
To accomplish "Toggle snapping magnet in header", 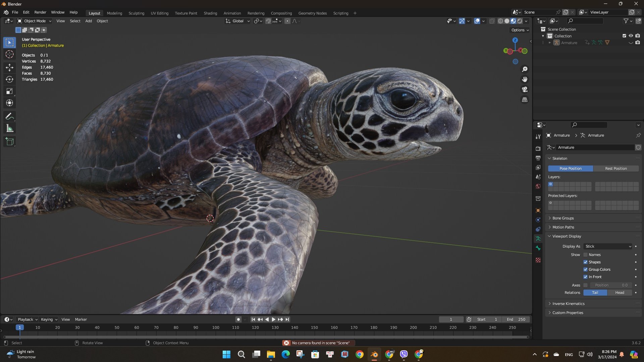I will (268, 21).
